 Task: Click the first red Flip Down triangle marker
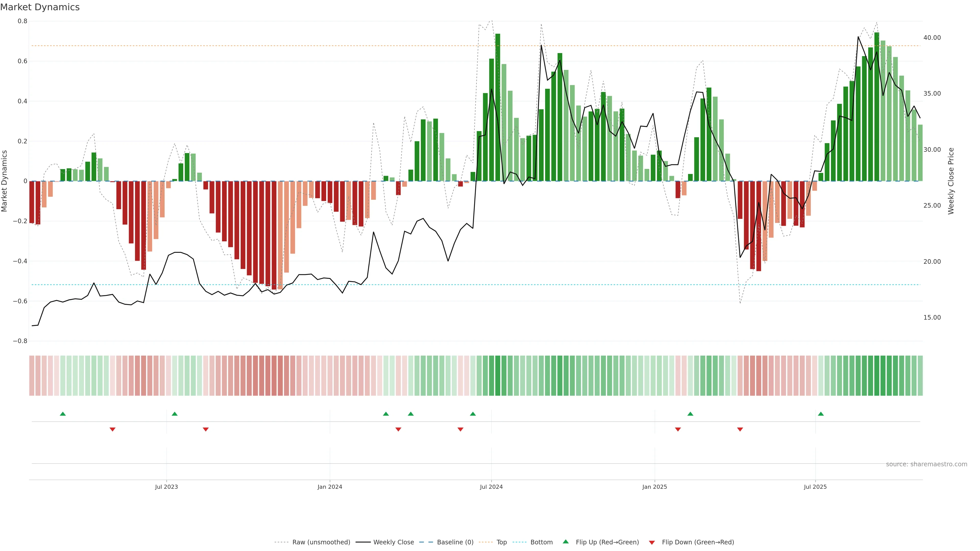tap(112, 429)
